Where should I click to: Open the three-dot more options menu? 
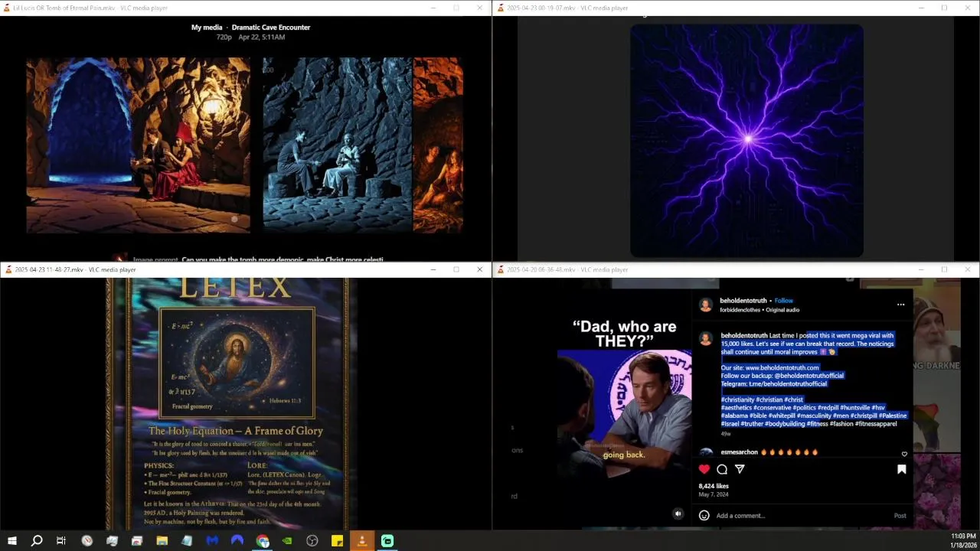[x=901, y=305]
